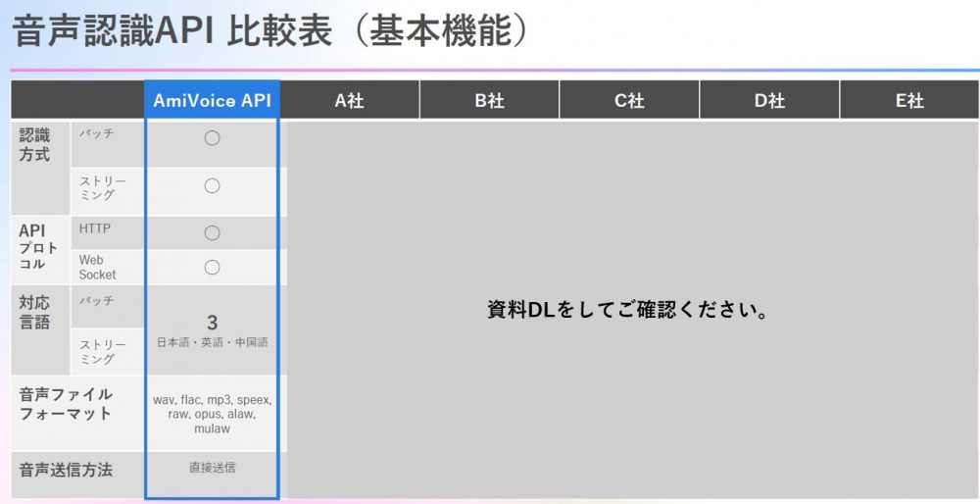Click the Web Socket row label
The height and width of the screenshot is (504, 980).
tap(97, 267)
